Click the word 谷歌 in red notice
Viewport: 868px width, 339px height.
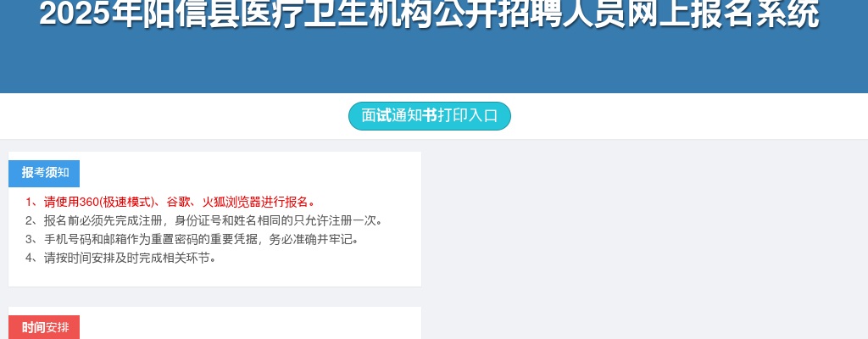pos(178,202)
